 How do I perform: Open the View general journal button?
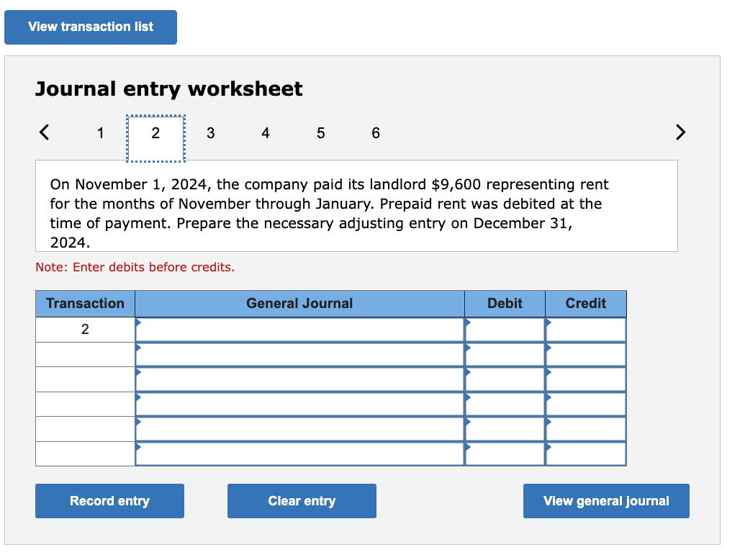(606, 501)
